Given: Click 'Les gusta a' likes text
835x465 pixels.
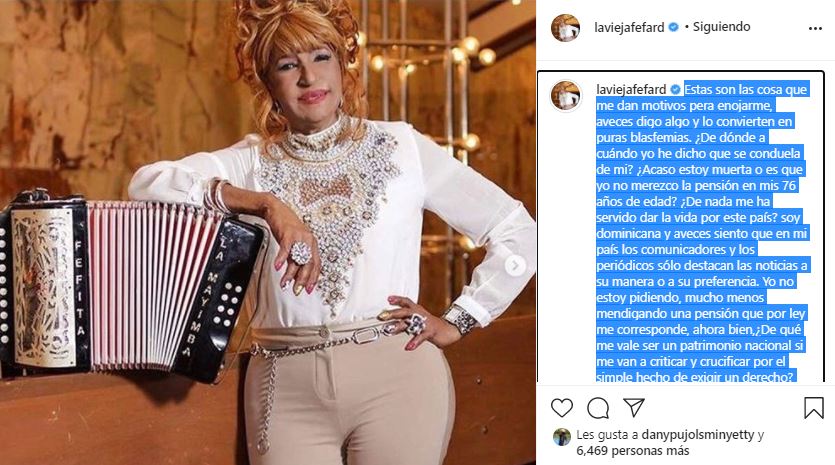Looking at the screenshot, I should tap(607, 435).
